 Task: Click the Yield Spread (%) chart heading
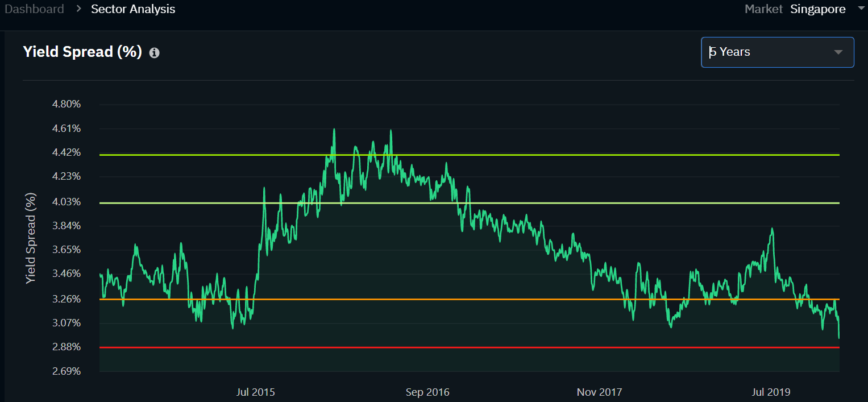click(x=82, y=52)
